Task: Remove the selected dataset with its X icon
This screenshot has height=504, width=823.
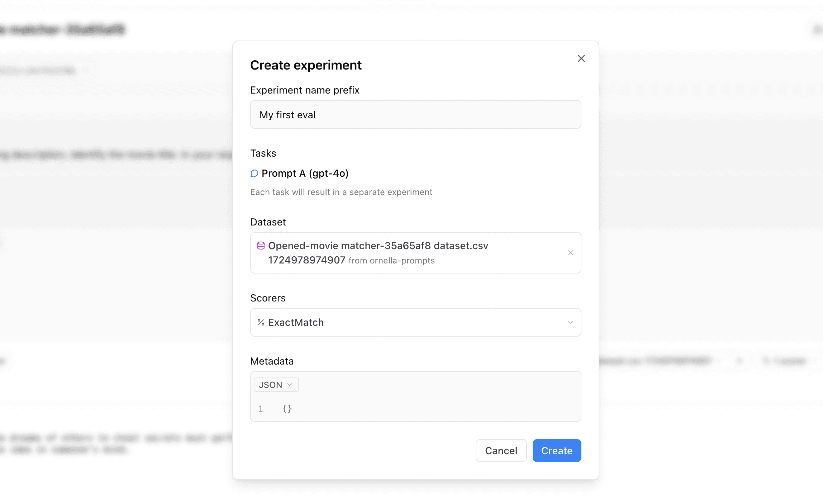Action: pos(570,253)
